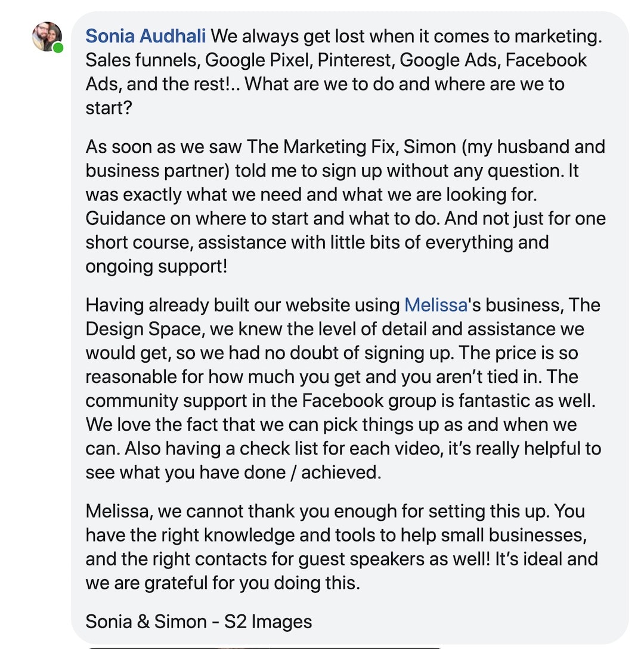The height and width of the screenshot is (649, 644).
Task: Click the word 'Melissa,' starting the last paragraph
Action: pyautogui.click(x=119, y=512)
